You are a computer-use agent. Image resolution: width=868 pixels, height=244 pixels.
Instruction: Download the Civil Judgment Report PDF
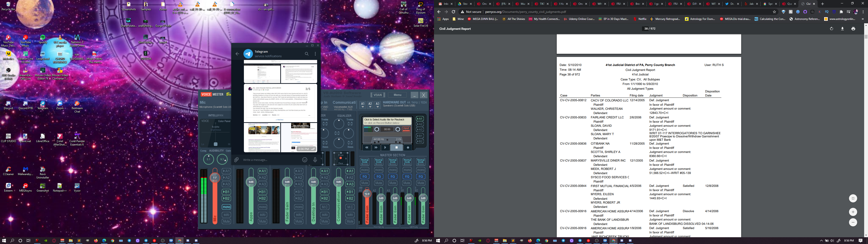tap(842, 29)
